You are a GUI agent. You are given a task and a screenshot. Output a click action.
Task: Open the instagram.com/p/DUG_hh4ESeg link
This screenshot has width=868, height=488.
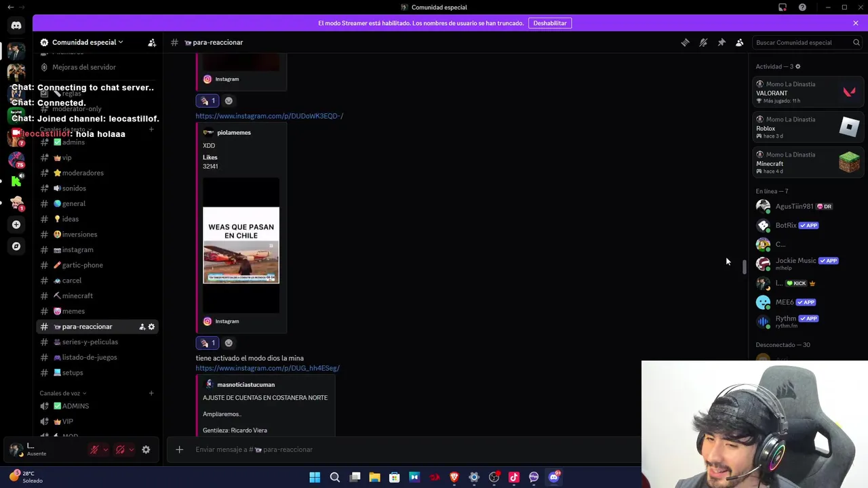pyautogui.click(x=267, y=368)
